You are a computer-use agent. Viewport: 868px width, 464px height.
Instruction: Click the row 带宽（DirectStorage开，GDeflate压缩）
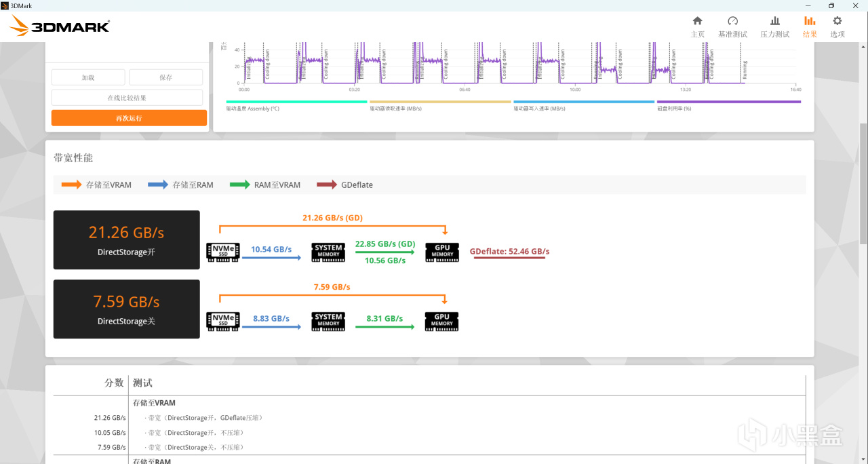click(x=205, y=418)
